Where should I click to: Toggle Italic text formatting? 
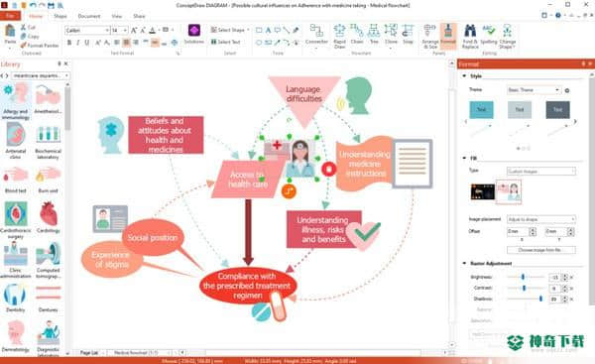(x=78, y=43)
